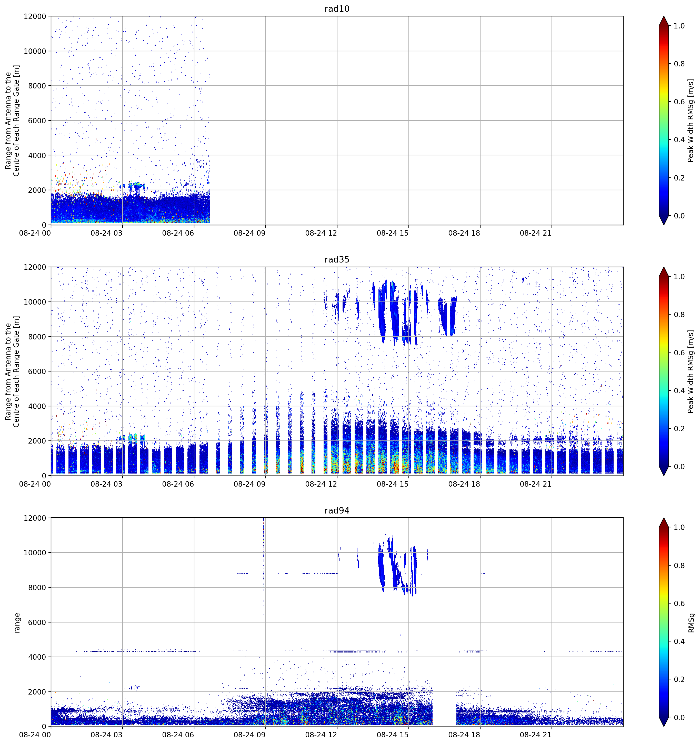The height and width of the screenshot is (744, 700).
Task: Click the '08-24 03' tick under rad35
Action: pyautogui.click(x=106, y=484)
